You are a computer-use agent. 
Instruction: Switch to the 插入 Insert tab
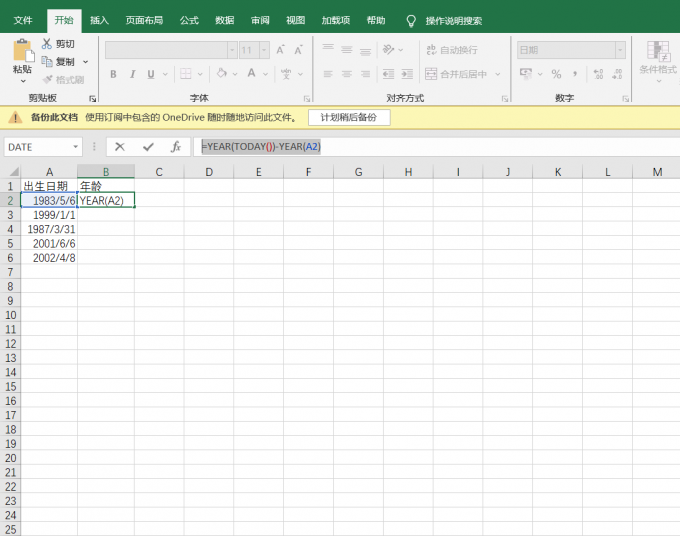click(x=99, y=20)
